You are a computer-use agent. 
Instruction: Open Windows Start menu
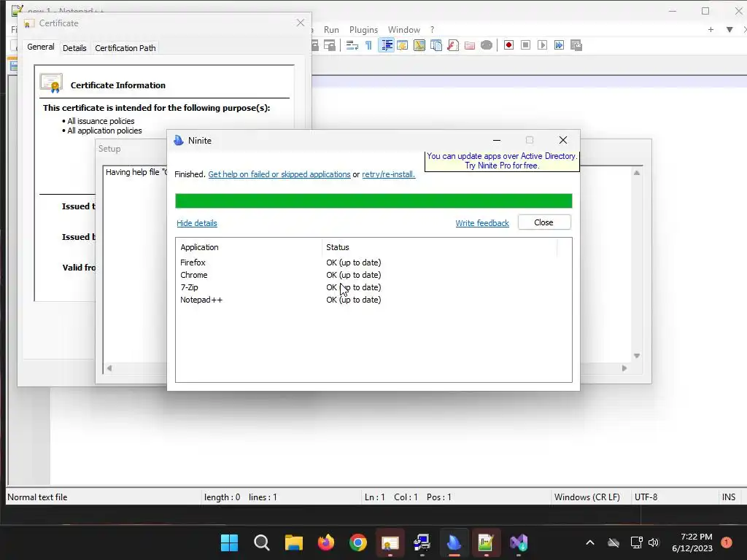pyautogui.click(x=229, y=542)
